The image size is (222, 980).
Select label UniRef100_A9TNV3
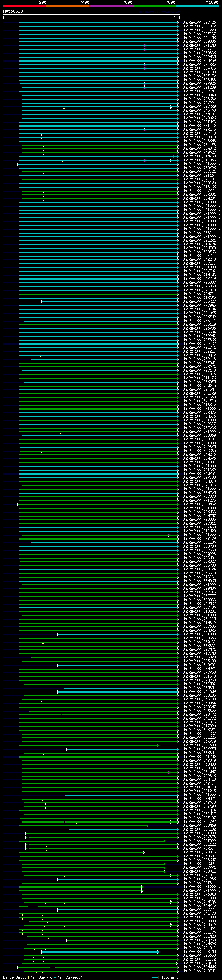(x=199, y=122)
